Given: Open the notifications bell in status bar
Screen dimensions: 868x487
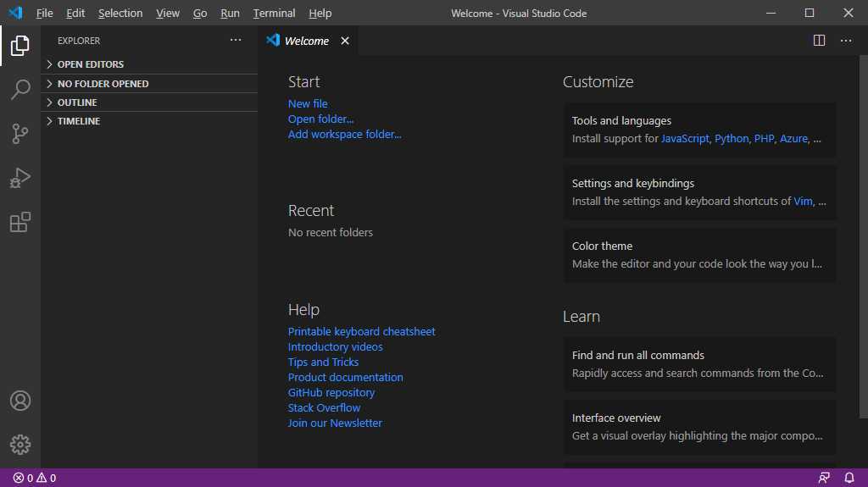Looking at the screenshot, I should [x=849, y=478].
